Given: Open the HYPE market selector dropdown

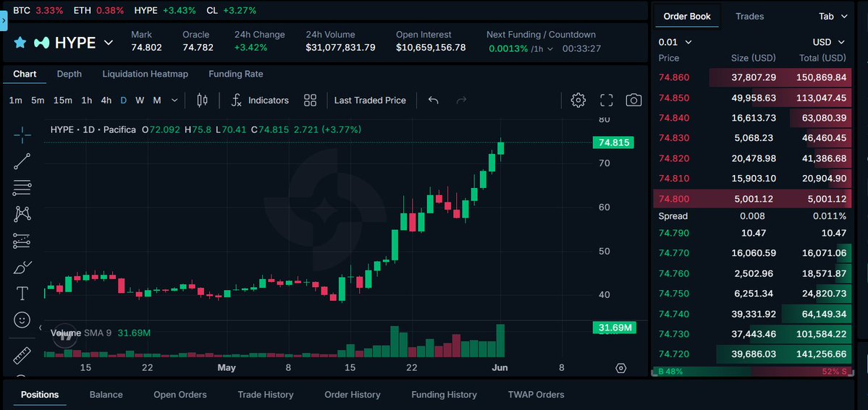Looking at the screenshot, I should (x=109, y=43).
